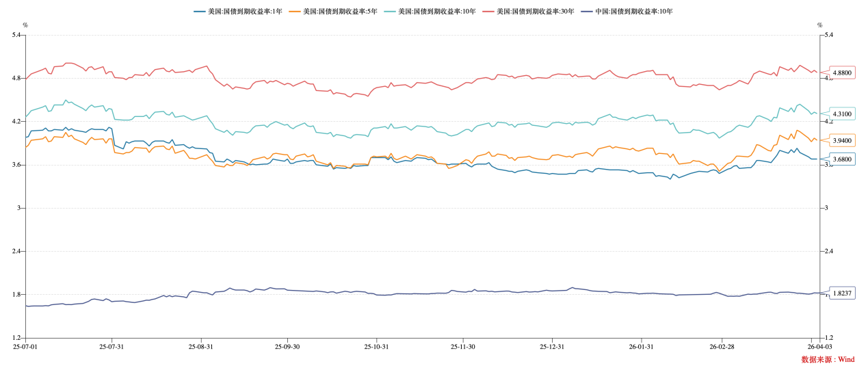The width and height of the screenshot is (868, 370).
Task: Click the 25-12-31 x-axis date label
Action: point(552,347)
